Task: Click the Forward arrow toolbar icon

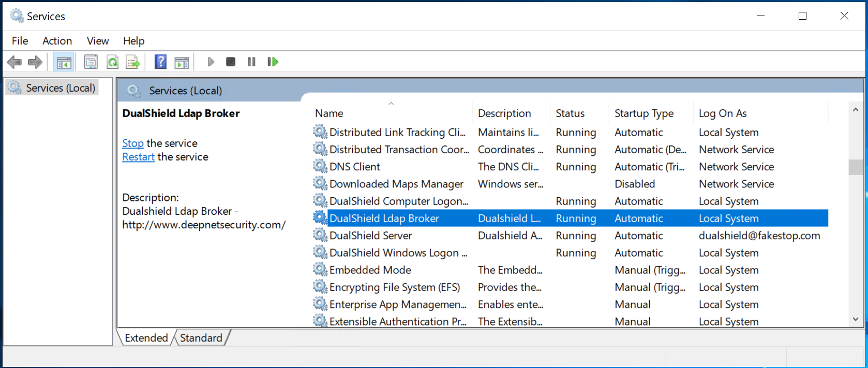Action: click(x=35, y=62)
